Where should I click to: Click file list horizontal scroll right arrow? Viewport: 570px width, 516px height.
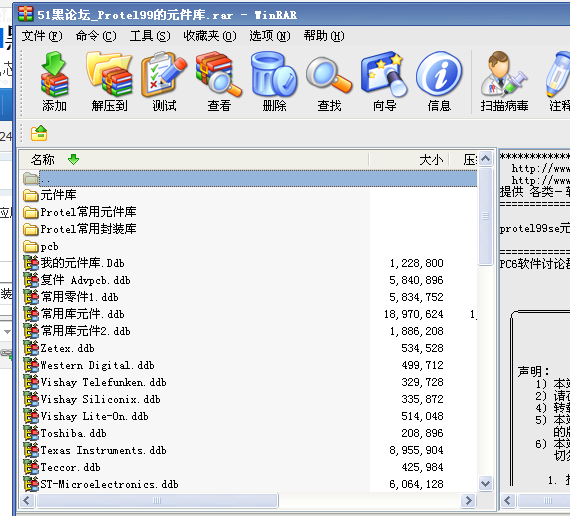pos(469,501)
